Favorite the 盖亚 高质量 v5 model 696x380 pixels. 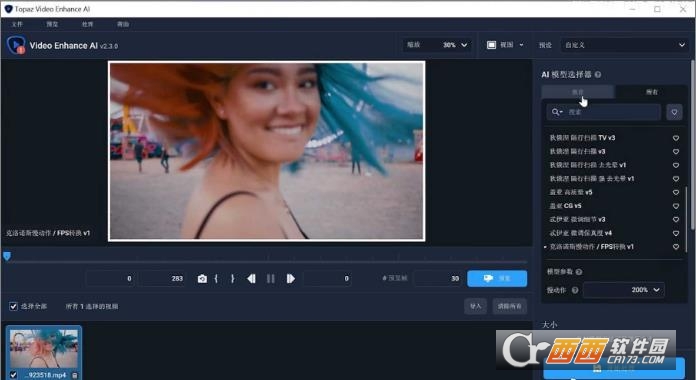coord(676,193)
